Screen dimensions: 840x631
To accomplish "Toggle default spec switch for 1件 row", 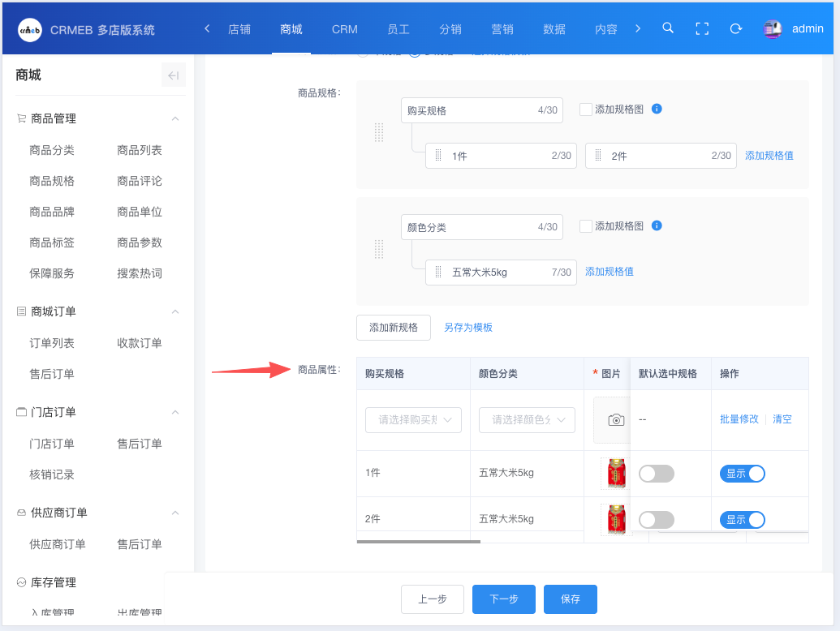I will [x=656, y=474].
